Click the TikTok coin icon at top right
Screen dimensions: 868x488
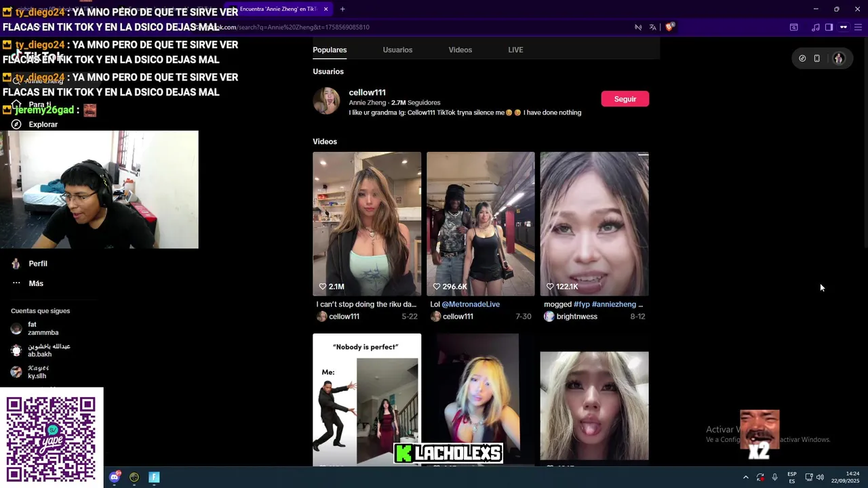[x=802, y=58]
